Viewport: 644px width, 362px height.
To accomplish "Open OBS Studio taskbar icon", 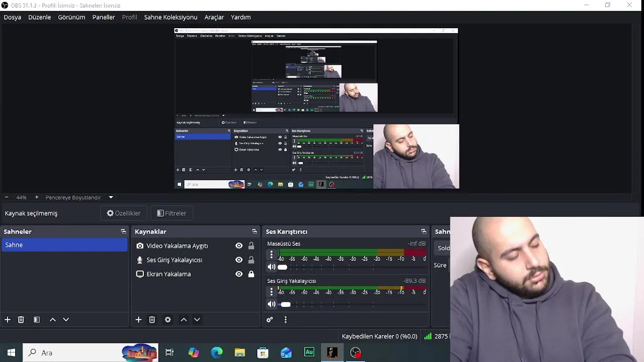I will (x=356, y=353).
